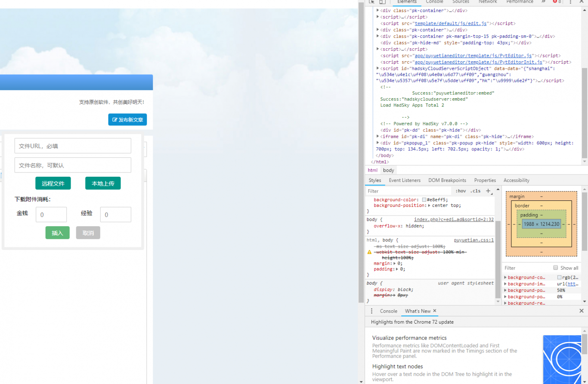
Task: Click the 1988 × 1214.230 box model content
Action: point(542,224)
